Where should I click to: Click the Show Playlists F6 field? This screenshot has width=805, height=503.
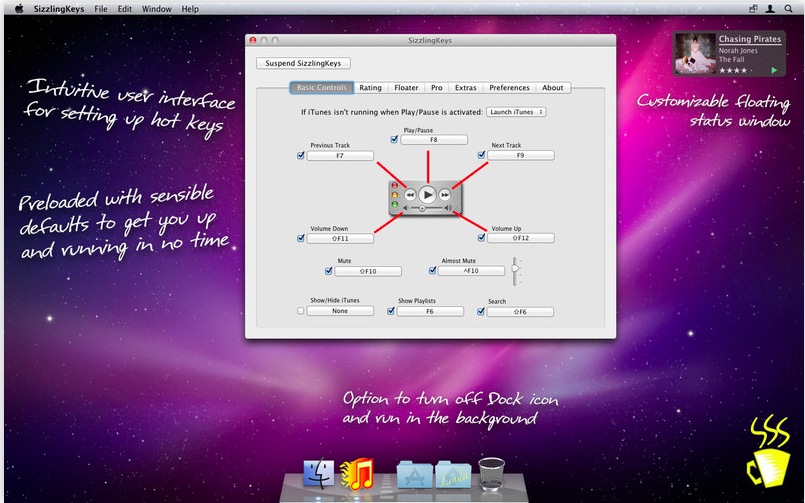430,312
